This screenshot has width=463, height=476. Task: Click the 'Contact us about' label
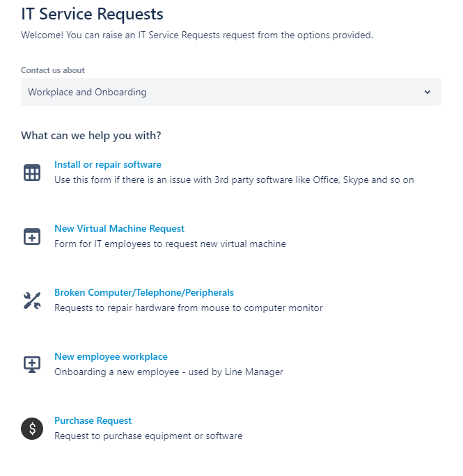(53, 70)
